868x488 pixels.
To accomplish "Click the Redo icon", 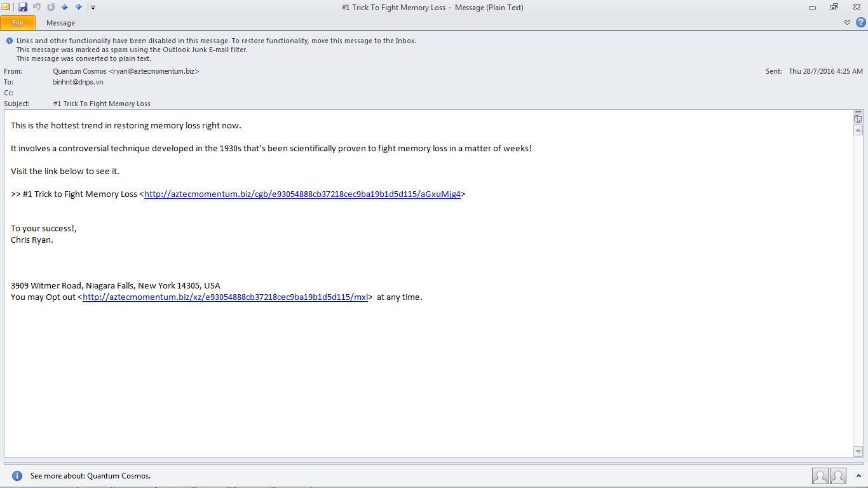I will 50,7.
